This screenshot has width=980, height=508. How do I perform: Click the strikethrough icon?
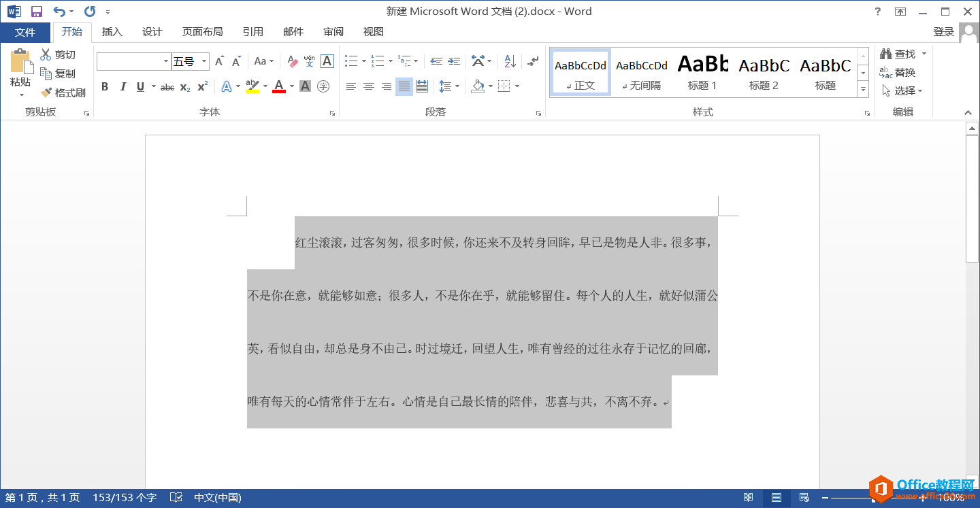click(167, 86)
